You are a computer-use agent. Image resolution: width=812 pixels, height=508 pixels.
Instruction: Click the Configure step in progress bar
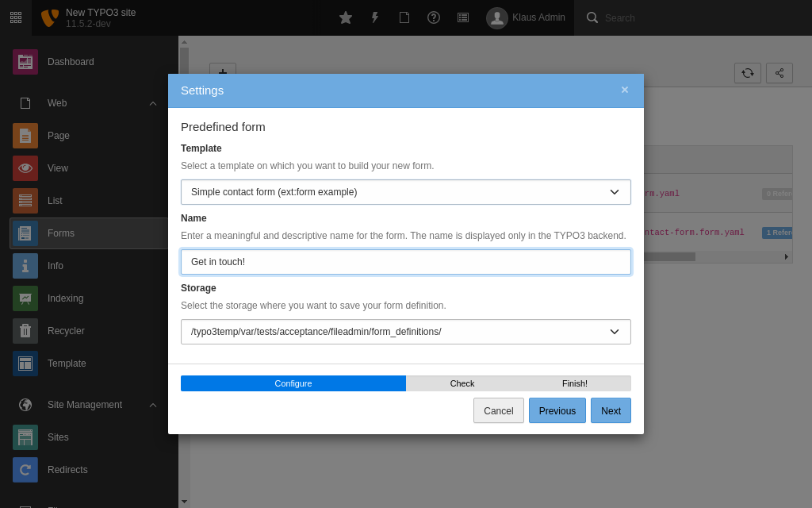coord(293,383)
